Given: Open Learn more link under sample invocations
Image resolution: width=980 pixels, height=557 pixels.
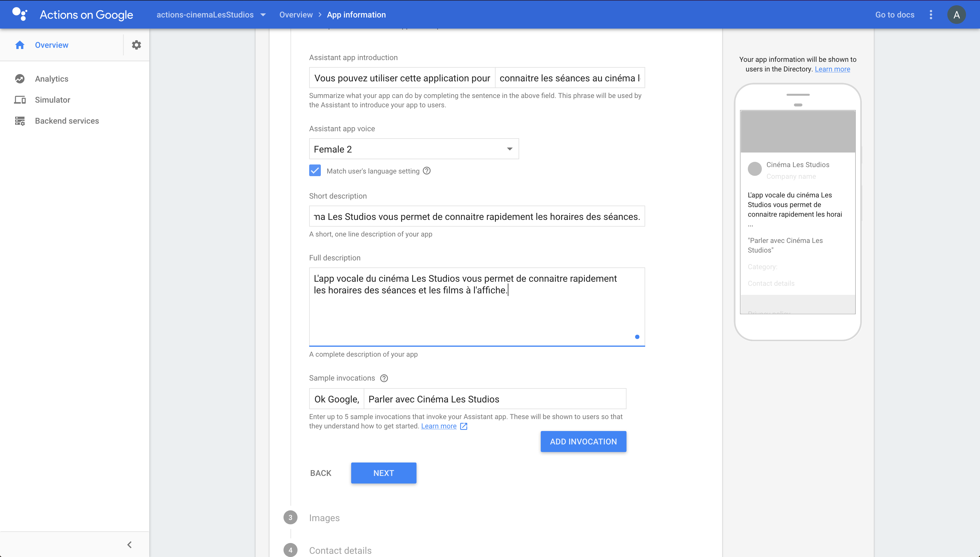Looking at the screenshot, I should (439, 426).
